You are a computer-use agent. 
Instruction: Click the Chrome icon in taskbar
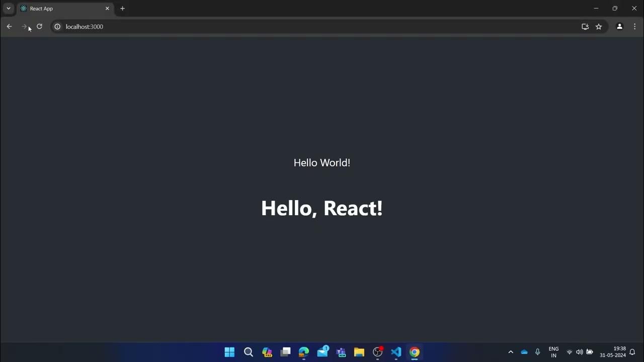(x=415, y=352)
